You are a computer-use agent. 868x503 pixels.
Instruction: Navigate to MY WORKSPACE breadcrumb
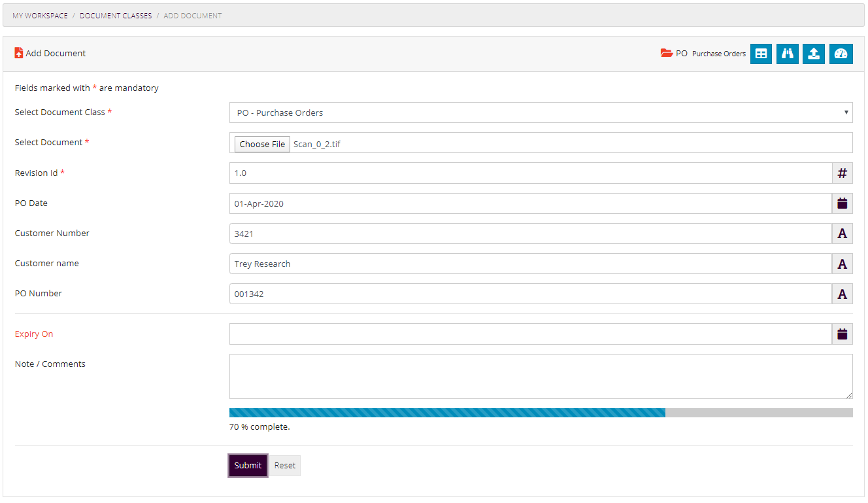click(x=39, y=15)
